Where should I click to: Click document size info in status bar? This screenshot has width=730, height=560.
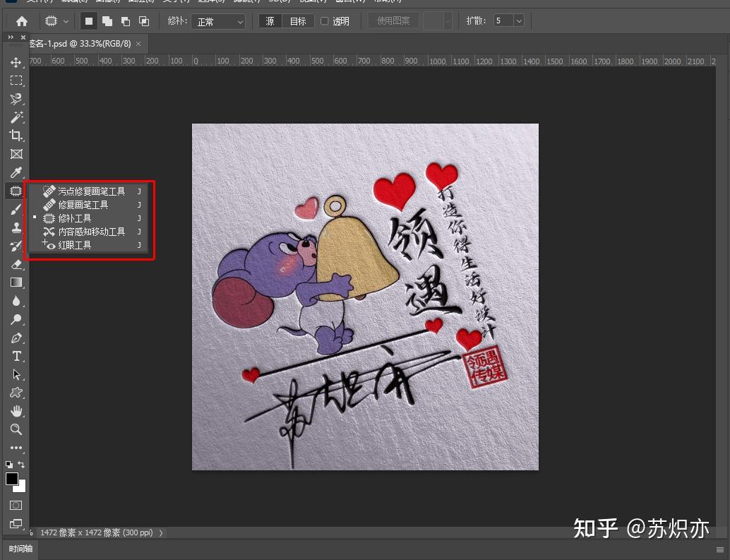(x=97, y=532)
